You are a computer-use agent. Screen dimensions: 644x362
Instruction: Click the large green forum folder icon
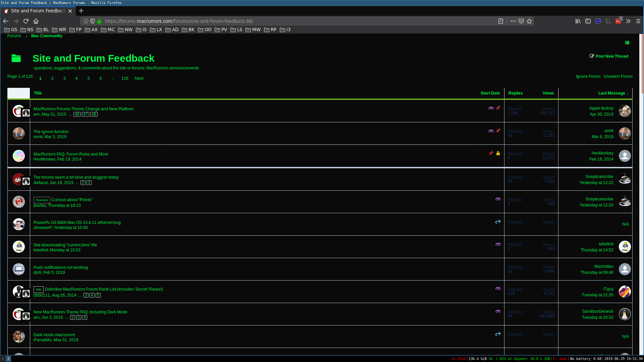(x=16, y=58)
